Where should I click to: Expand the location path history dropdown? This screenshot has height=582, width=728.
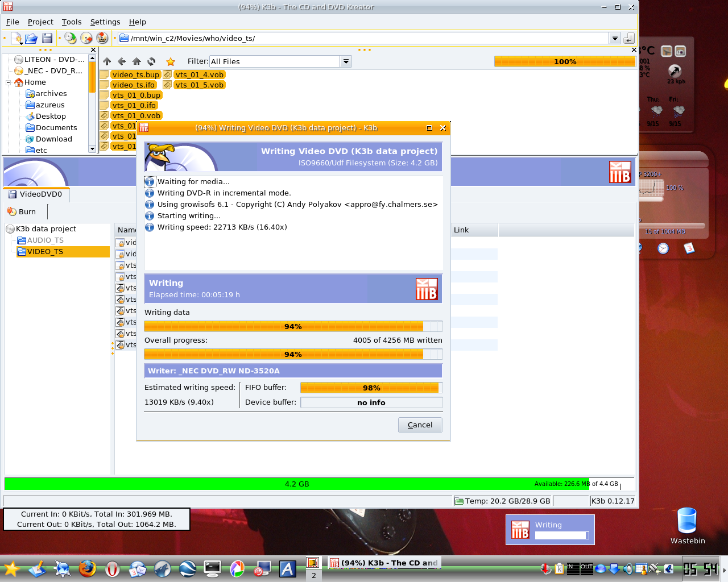point(615,38)
